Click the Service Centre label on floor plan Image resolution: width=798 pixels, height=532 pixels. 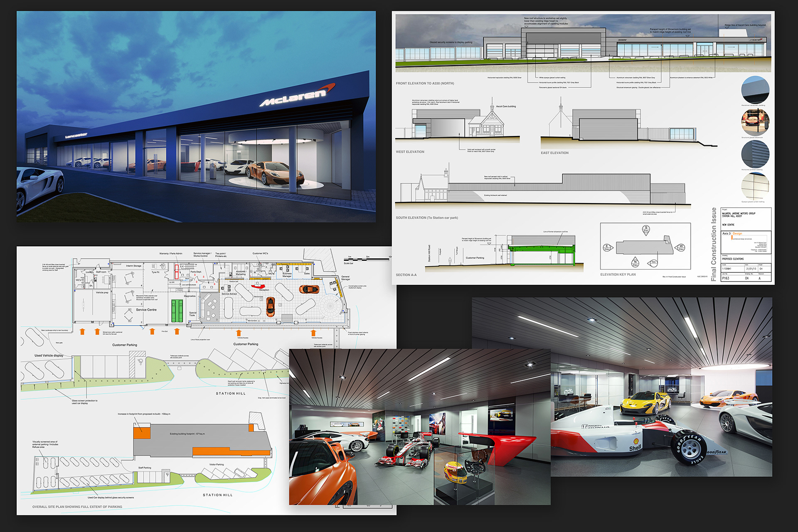146,310
